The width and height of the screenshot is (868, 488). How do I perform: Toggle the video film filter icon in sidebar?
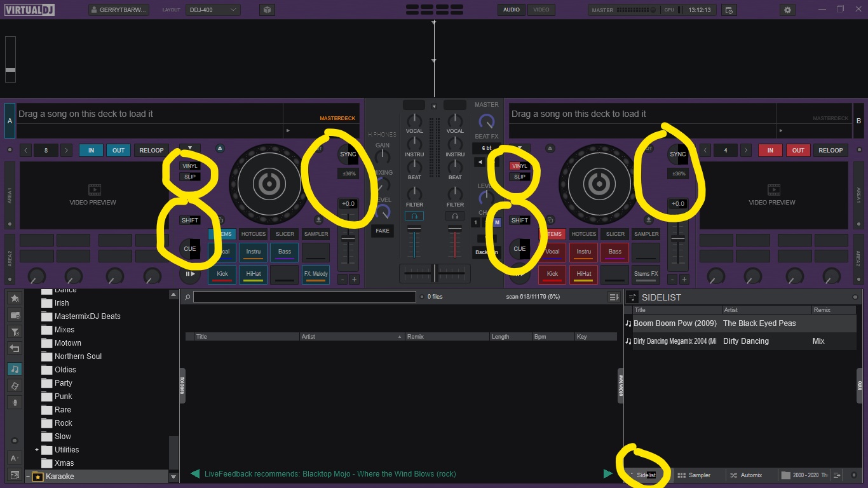[15, 386]
